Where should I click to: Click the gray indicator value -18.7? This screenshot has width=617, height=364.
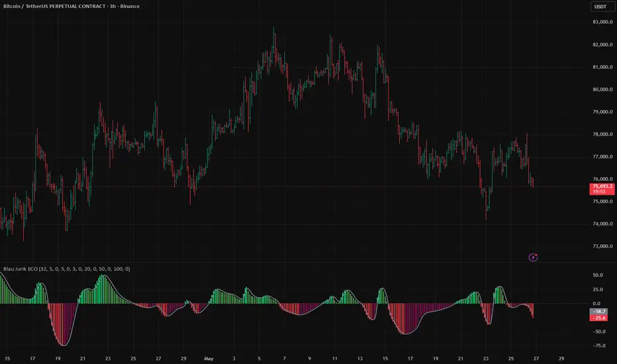[598, 311]
